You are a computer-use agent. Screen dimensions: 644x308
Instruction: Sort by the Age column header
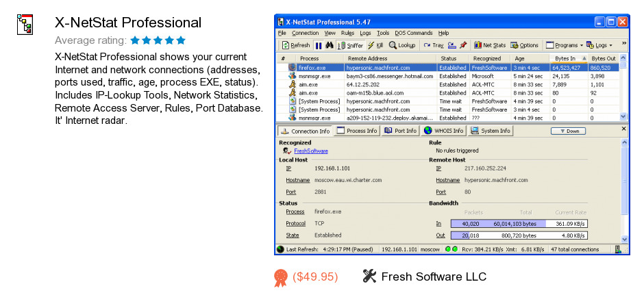tap(530, 58)
